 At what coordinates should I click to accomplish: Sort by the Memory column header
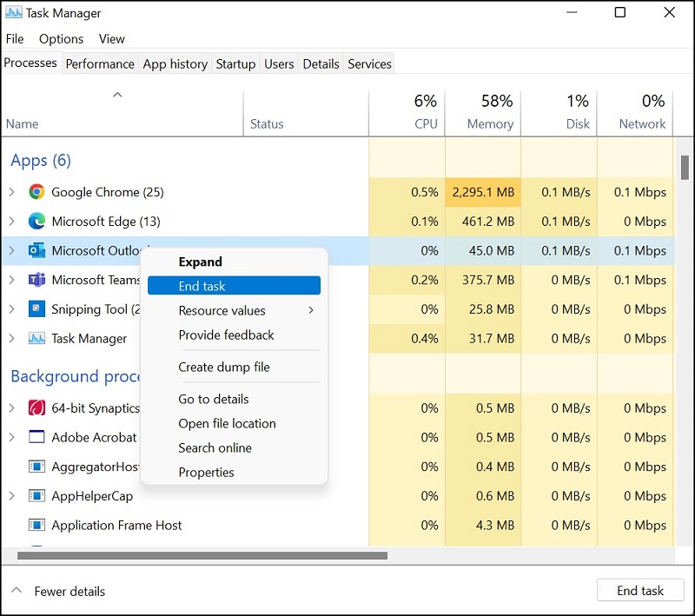483,113
